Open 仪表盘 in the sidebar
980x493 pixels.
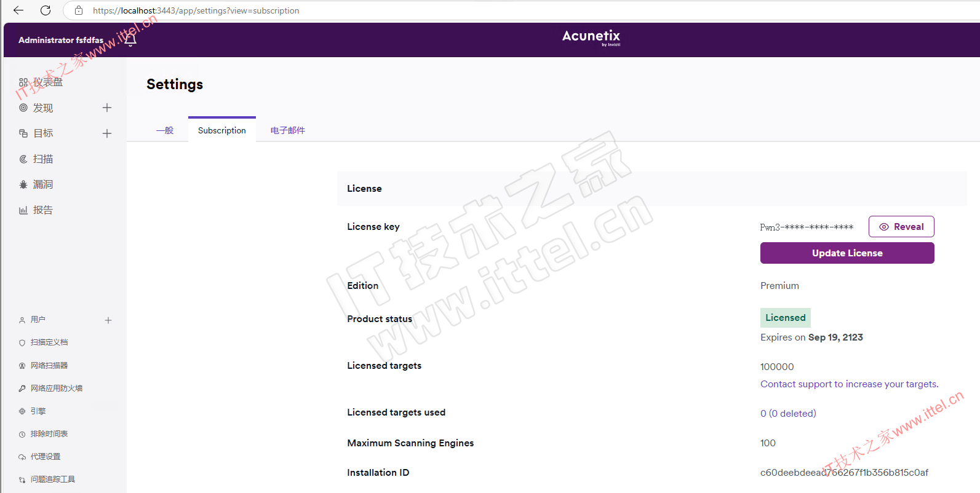48,82
